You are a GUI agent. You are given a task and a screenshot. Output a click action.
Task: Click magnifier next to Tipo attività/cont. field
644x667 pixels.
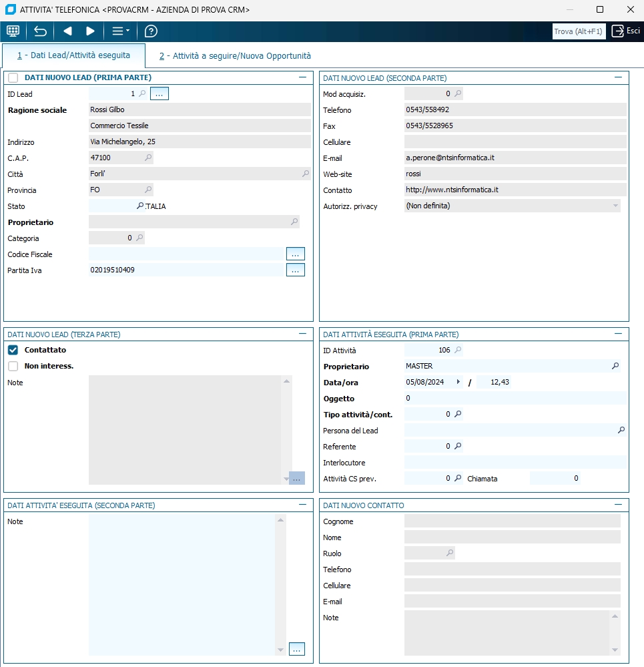[x=458, y=414]
